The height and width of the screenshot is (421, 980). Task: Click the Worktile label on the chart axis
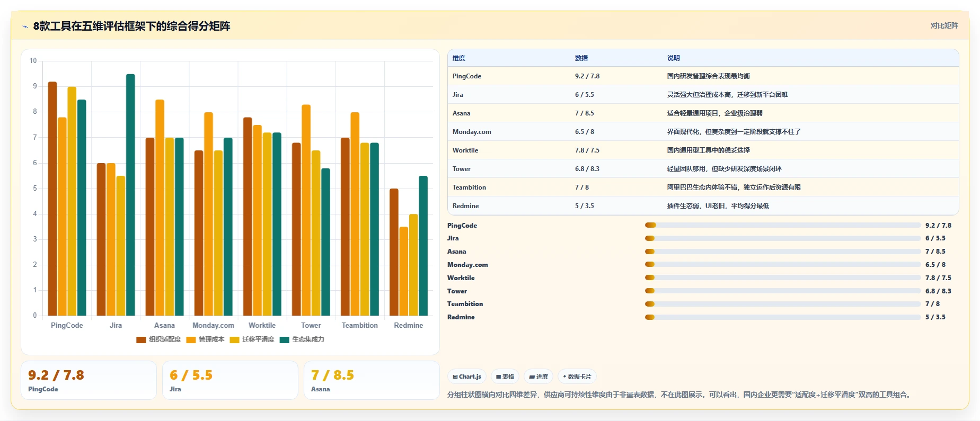(262, 326)
